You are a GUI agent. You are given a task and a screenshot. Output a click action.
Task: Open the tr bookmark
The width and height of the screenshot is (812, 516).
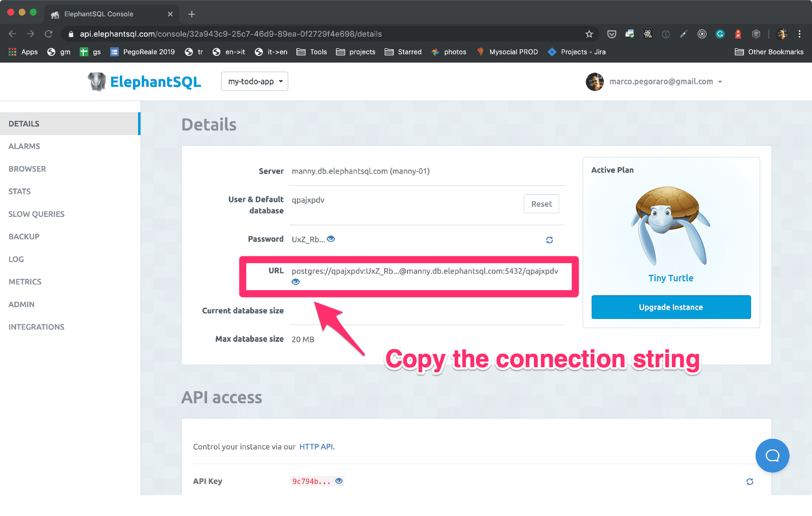pyautogui.click(x=194, y=52)
